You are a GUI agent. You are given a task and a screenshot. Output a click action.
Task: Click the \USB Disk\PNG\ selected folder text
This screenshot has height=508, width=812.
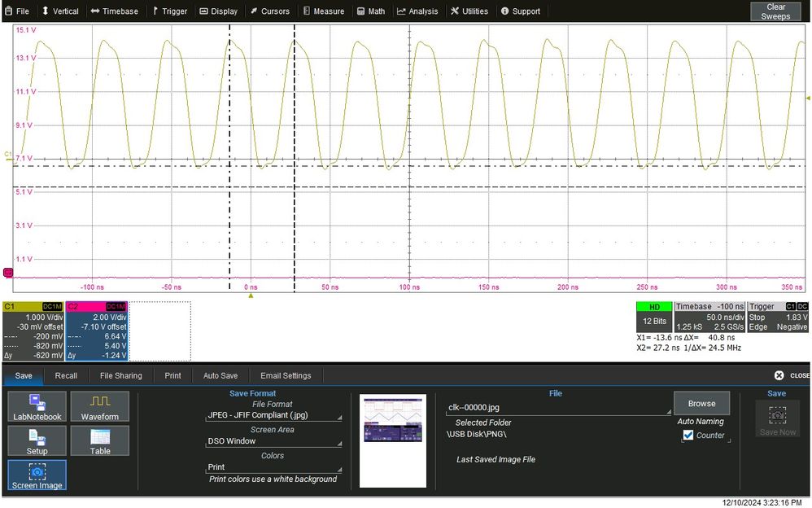pyautogui.click(x=477, y=434)
